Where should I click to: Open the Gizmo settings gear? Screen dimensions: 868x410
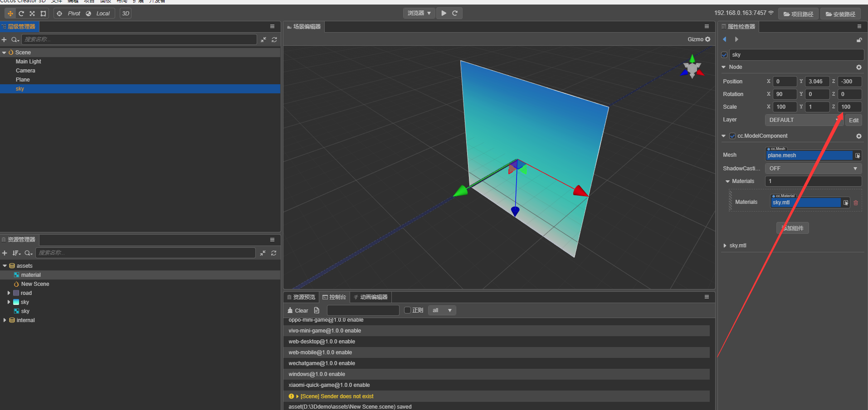click(708, 39)
